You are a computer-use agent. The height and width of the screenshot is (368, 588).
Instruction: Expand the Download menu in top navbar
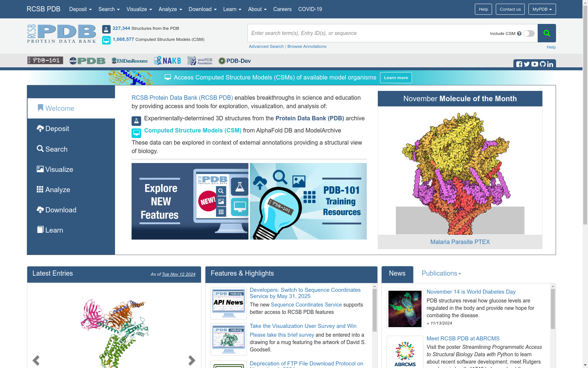coord(202,9)
